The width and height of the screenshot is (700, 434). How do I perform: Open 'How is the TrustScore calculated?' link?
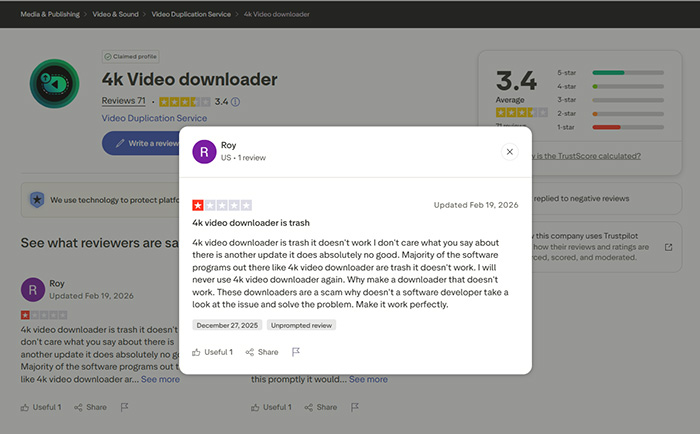click(586, 156)
